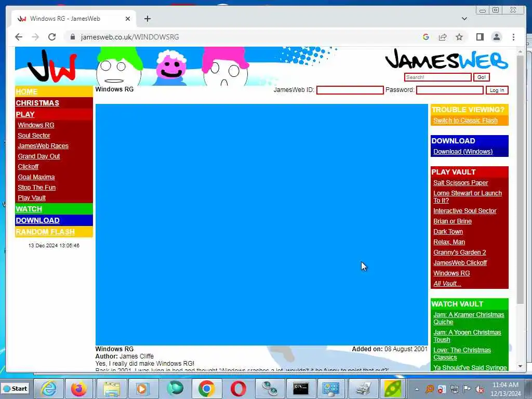The width and height of the screenshot is (532, 399).
Task: Open Salt Scissors Paper link
Action: click(x=460, y=182)
